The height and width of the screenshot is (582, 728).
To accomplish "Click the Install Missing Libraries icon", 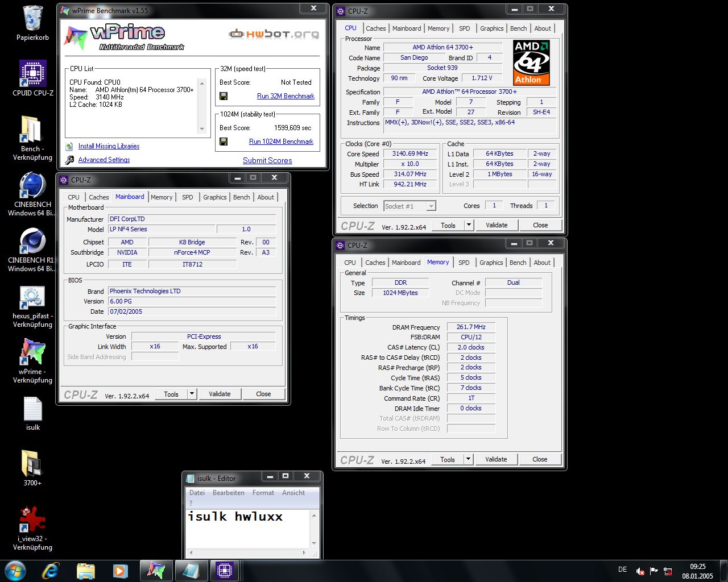I will (69, 147).
